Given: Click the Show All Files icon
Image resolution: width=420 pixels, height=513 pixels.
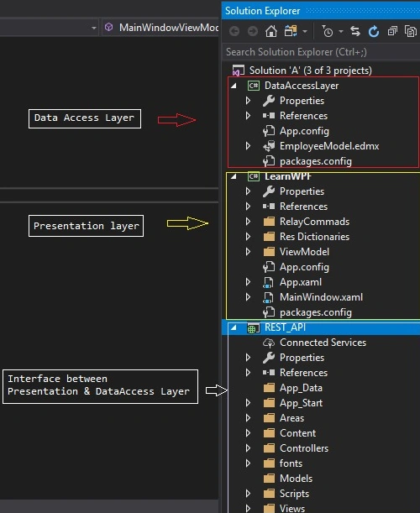Looking at the screenshot, I should click(410, 31).
